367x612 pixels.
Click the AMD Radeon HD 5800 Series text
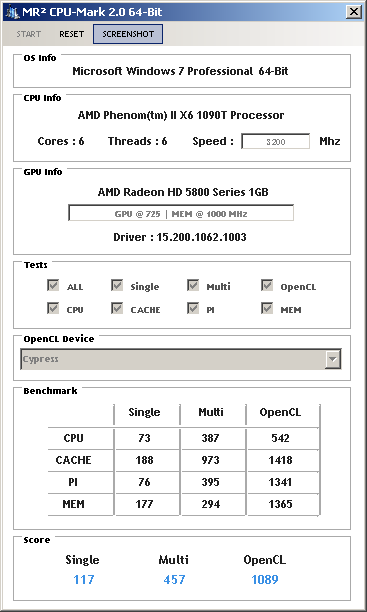click(x=183, y=192)
